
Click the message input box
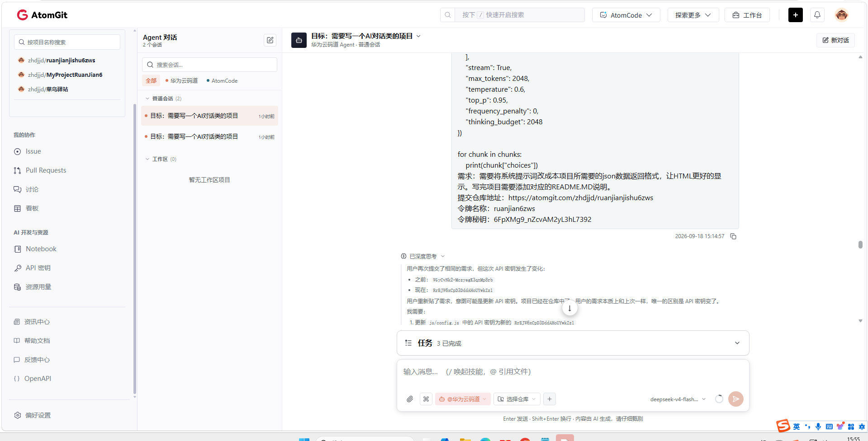click(x=573, y=372)
